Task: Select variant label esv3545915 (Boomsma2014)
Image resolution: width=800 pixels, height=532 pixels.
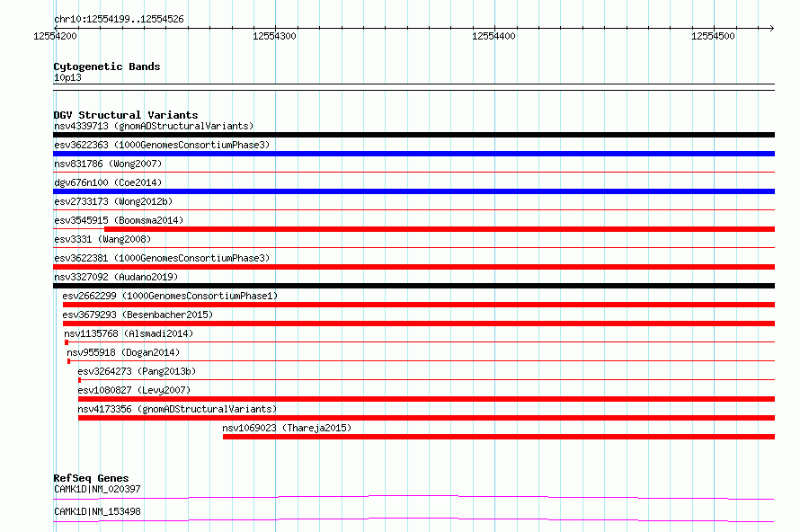Action: tap(119, 220)
